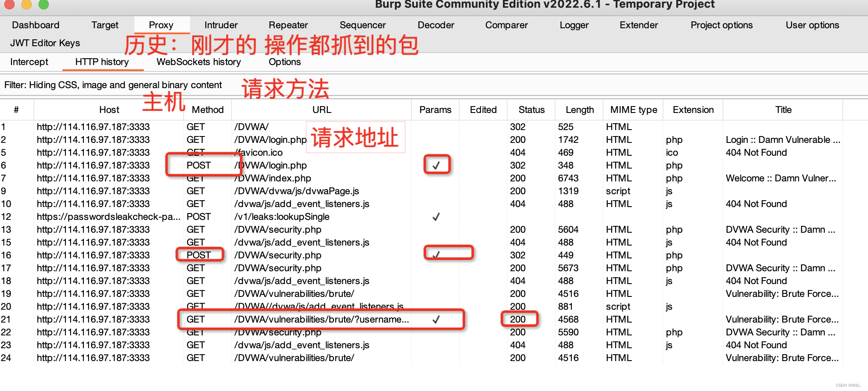Click length 5590 in row 22
Screen dimensions: 868x391
click(568, 332)
